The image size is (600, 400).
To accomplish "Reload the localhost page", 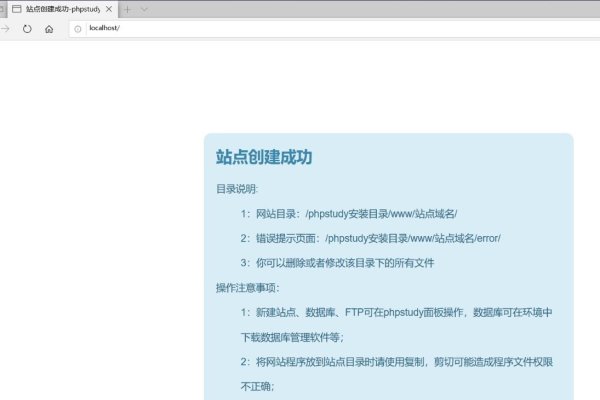I will tap(27, 29).
